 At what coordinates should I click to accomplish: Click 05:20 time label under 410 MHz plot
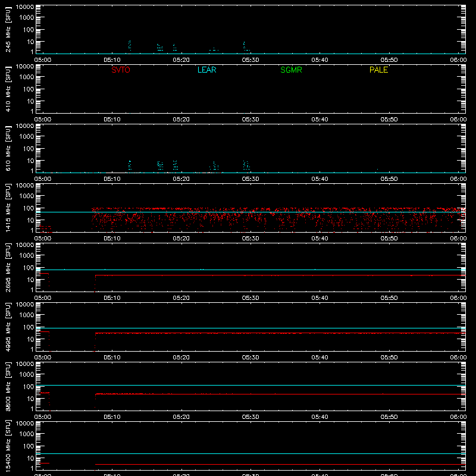point(181,120)
